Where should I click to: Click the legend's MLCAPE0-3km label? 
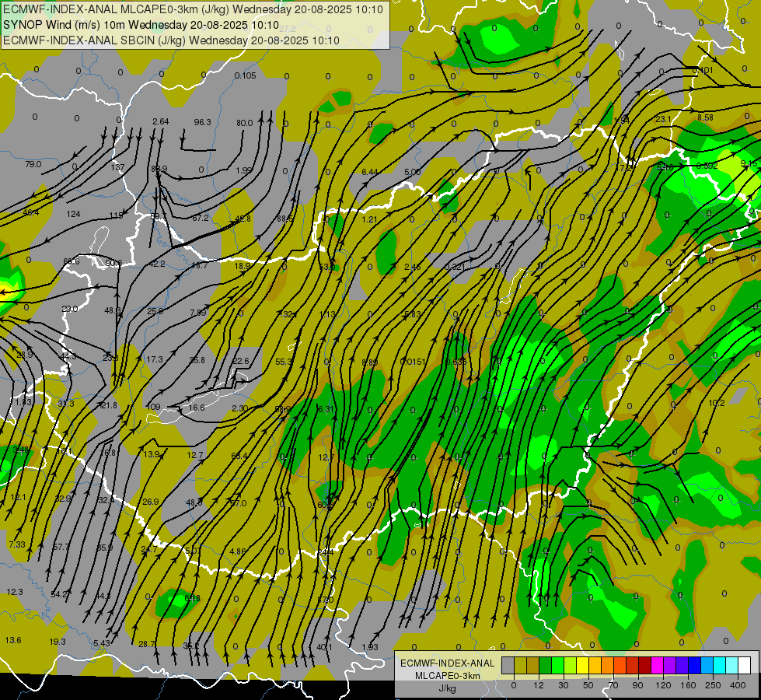(x=448, y=676)
